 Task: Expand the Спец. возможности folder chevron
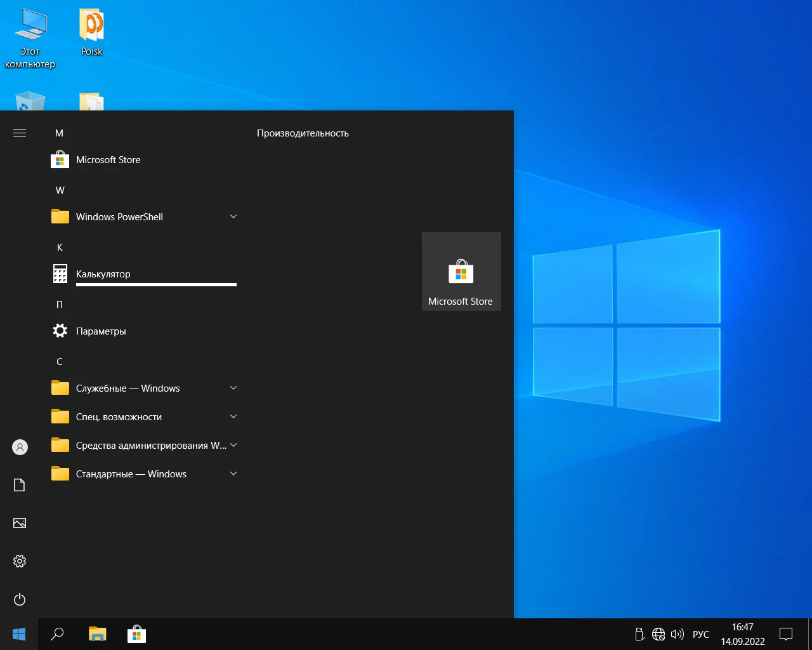coord(233,417)
